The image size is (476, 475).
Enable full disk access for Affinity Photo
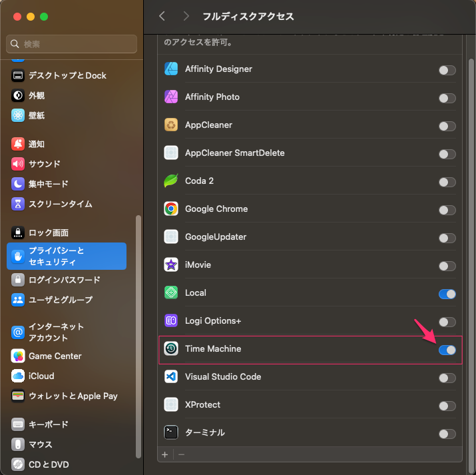[447, 98]
